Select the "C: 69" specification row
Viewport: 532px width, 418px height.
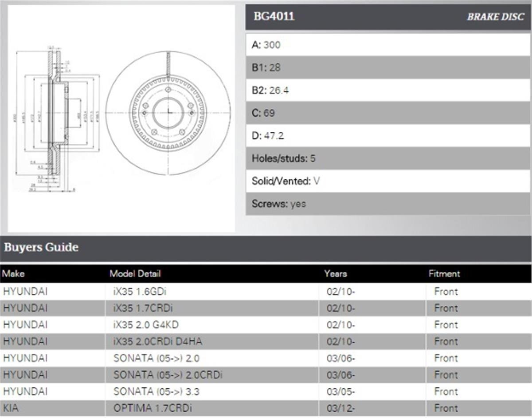(x=388, y=113)
